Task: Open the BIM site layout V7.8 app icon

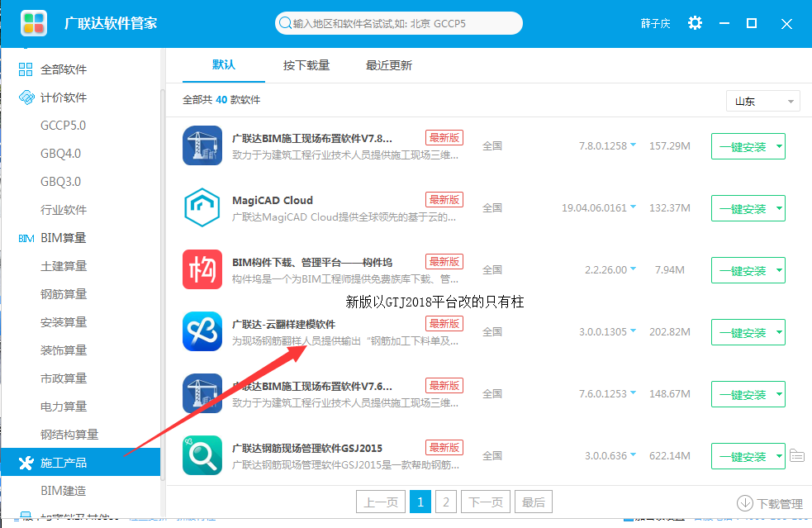Action: [202, 145]
